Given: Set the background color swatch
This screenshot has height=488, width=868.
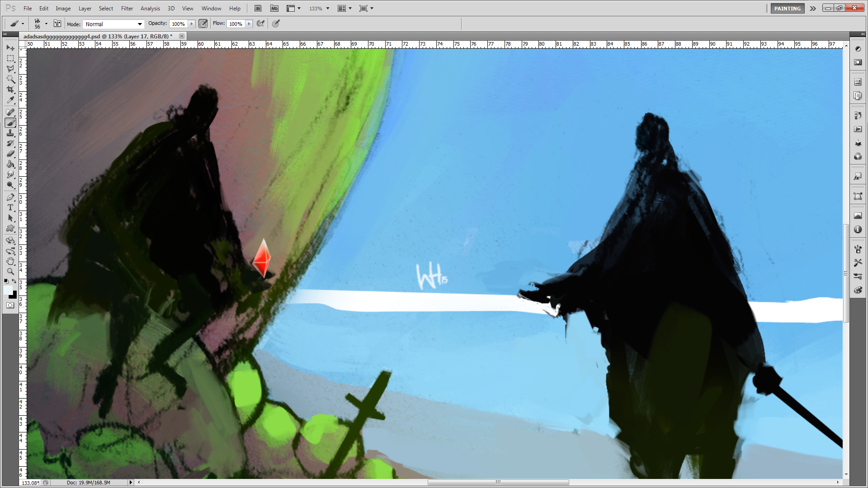Looking at the screenshot, I should coord(14,296).
